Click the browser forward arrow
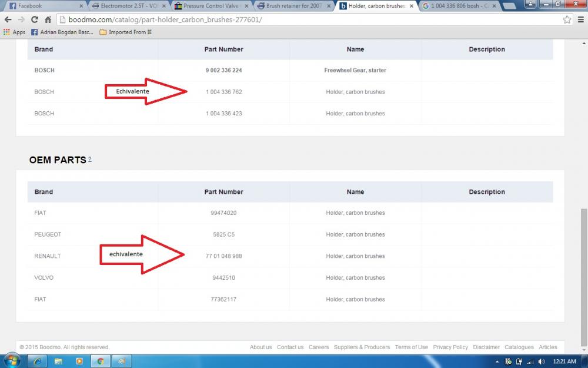Image resolution: width=588 pixels, height=368 pixels. coord(21,19)
